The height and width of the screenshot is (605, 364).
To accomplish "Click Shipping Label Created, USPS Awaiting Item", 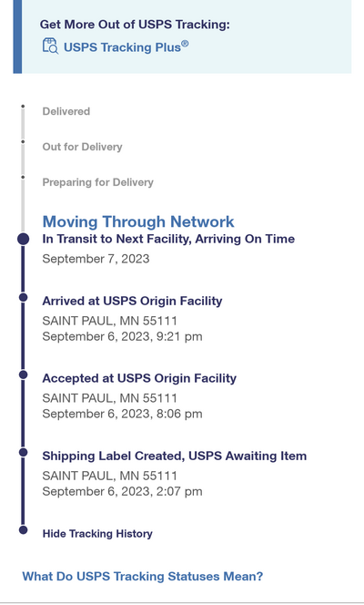I will pyautogui.click(x=175, y=456).
